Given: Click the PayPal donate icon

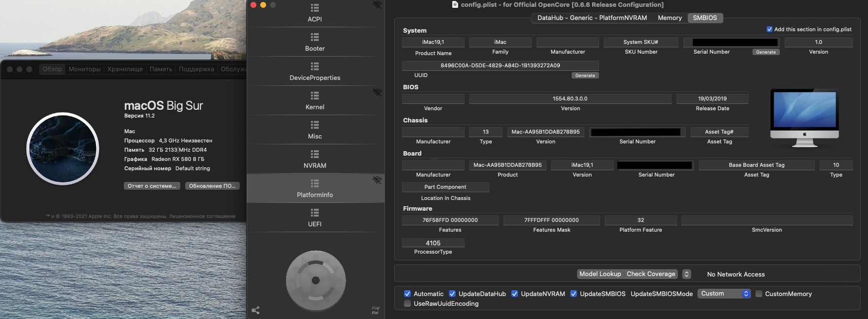Looking at the screenshot, I should tap(375, 310).
